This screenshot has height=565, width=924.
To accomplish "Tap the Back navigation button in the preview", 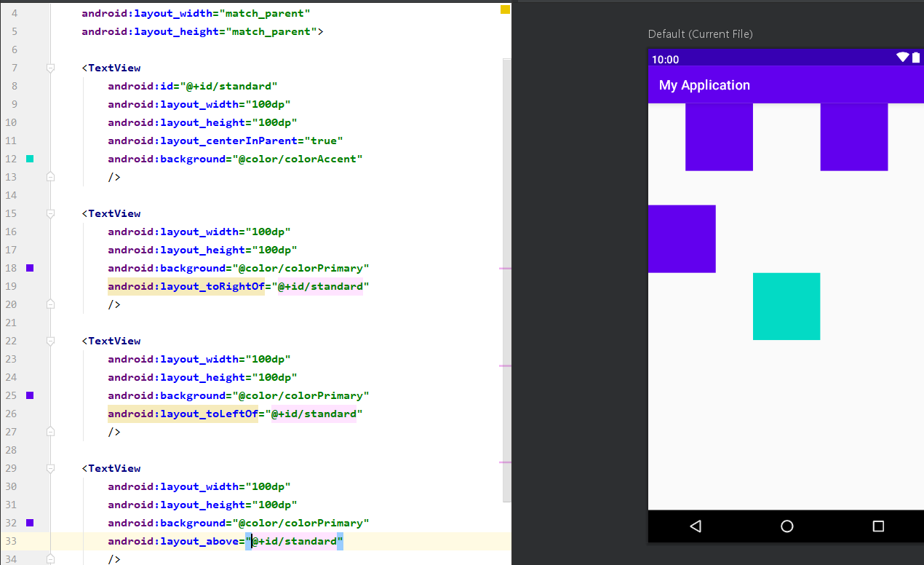I will pyautogui.click(x=695, y=526).
